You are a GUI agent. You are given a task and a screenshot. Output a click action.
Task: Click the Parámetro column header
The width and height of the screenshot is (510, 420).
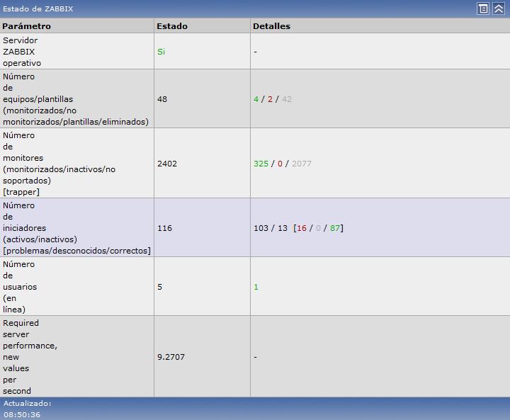(x=27, y=26)
